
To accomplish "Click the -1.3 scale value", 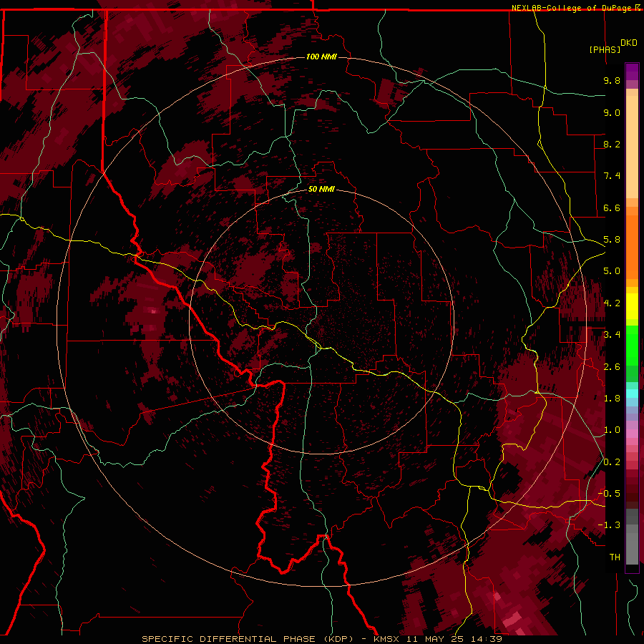I will (x=609, y=525).
